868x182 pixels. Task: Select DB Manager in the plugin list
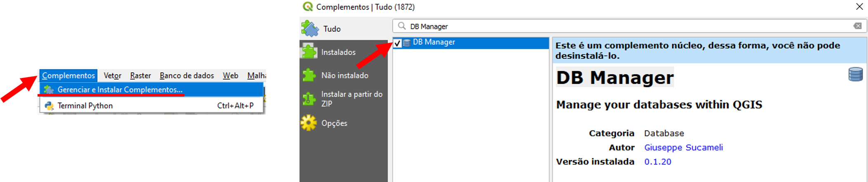point(434,42)
